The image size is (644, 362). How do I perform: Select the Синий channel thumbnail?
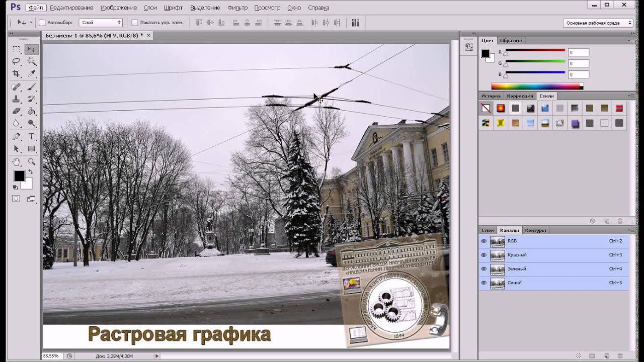[x=497, y=283]
